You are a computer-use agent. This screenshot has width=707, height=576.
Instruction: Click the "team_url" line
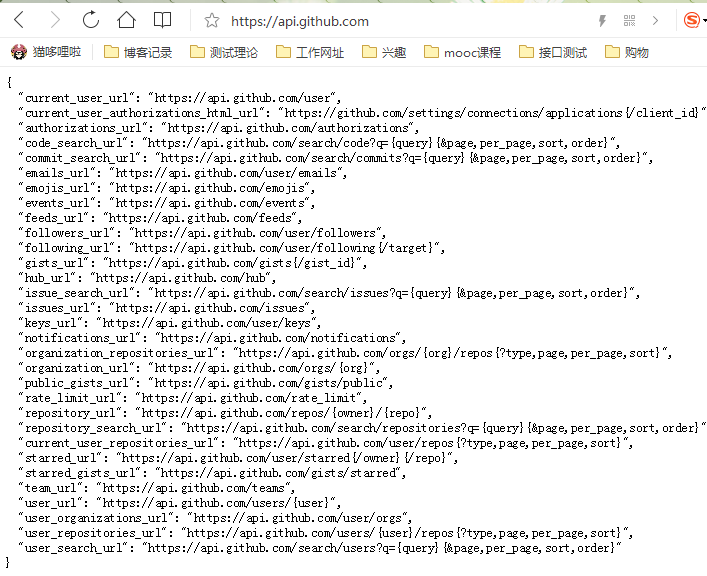[x=156, y=488]
